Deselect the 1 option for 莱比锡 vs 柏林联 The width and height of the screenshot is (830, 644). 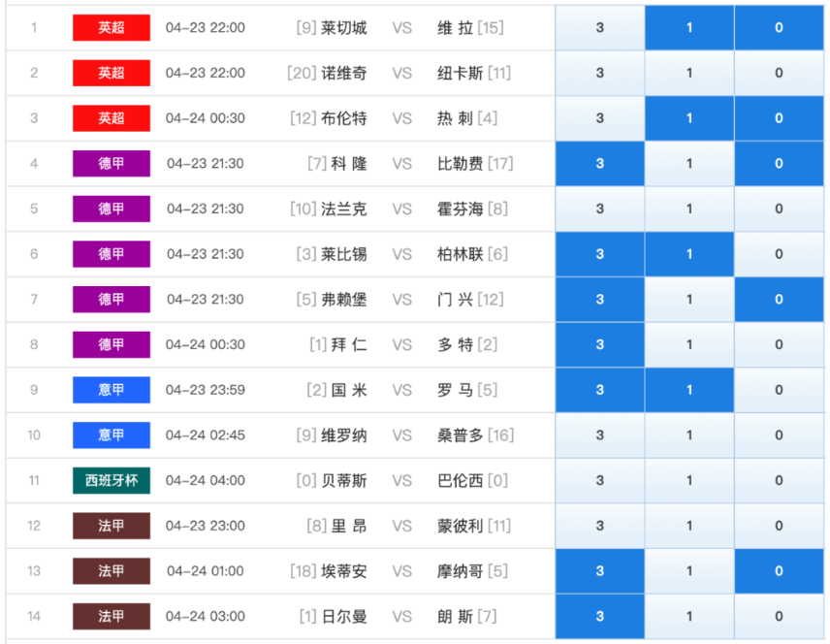689,254
